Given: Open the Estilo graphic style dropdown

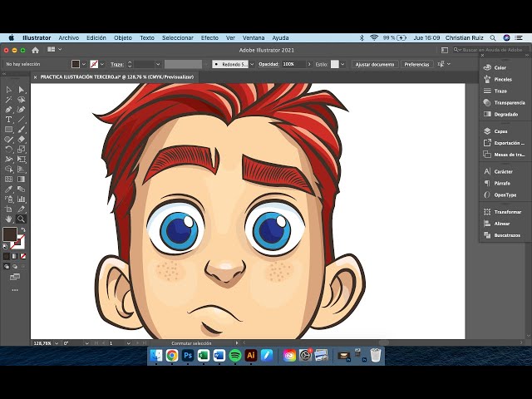Looking at the screenshot, I should point(342,64).
